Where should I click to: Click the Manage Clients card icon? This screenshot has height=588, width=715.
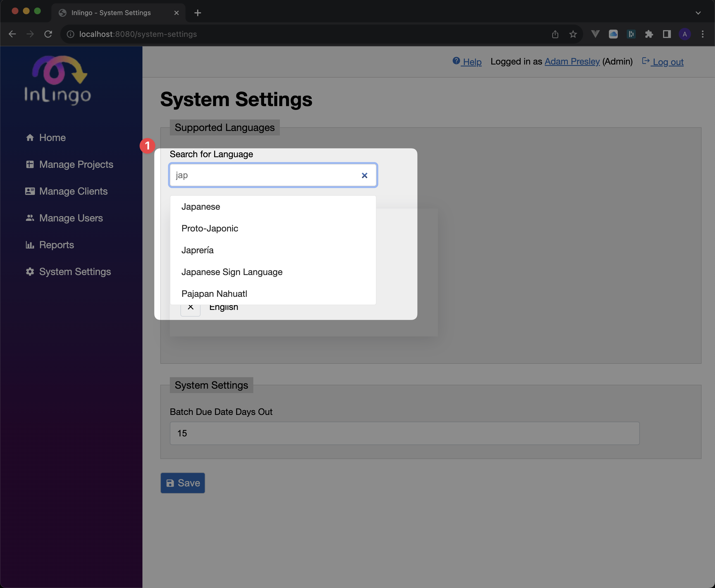[30, 191]
